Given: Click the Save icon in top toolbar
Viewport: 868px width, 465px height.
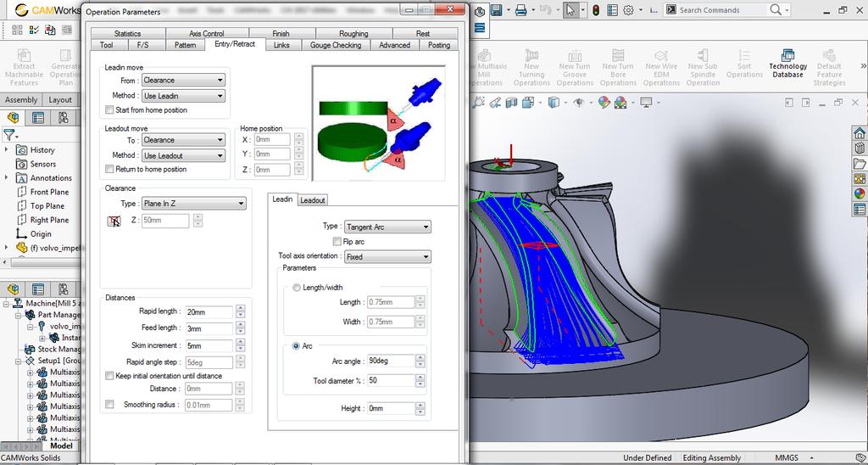Looking at the screenshot, I should click(x=496, y=10).
